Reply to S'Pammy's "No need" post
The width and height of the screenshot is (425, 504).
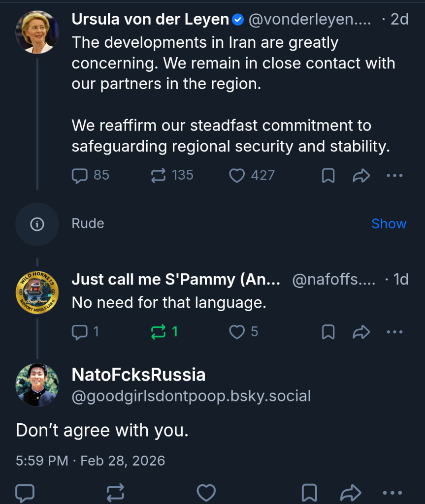(80, 332)
